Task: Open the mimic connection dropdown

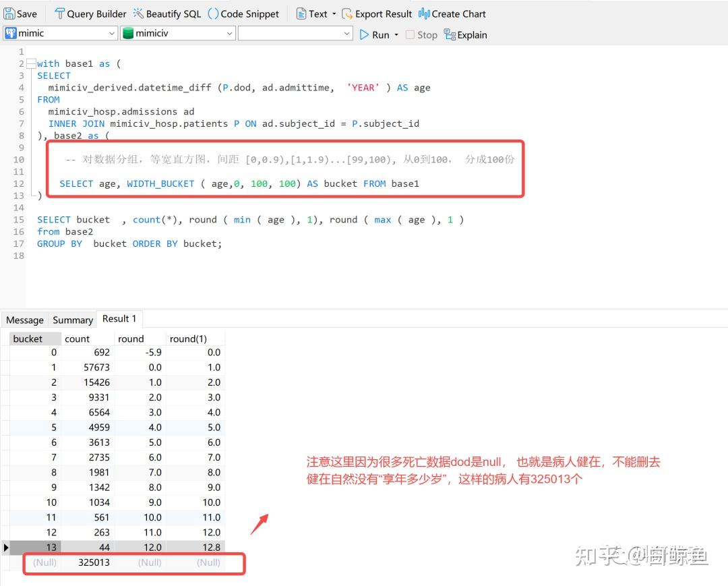Action: click(x=113, y=32)
